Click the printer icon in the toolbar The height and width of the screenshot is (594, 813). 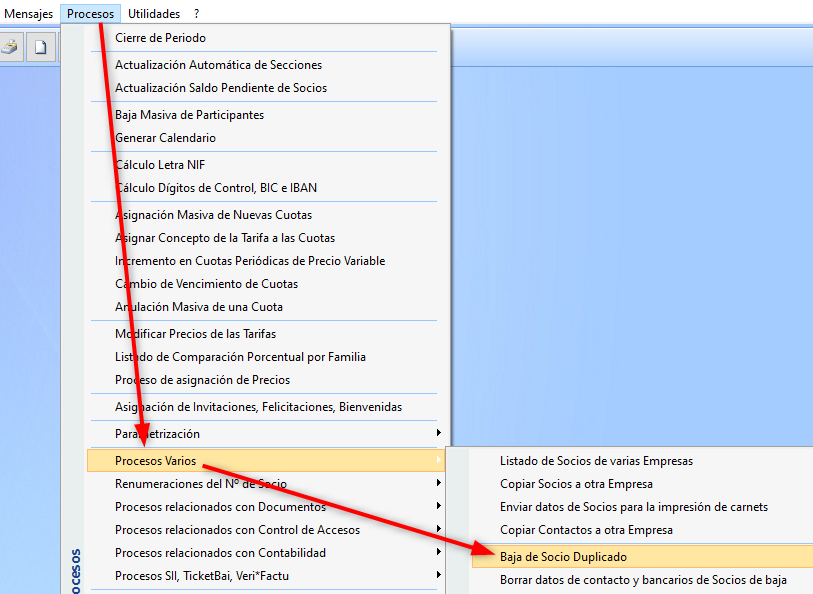coord(10,47)
